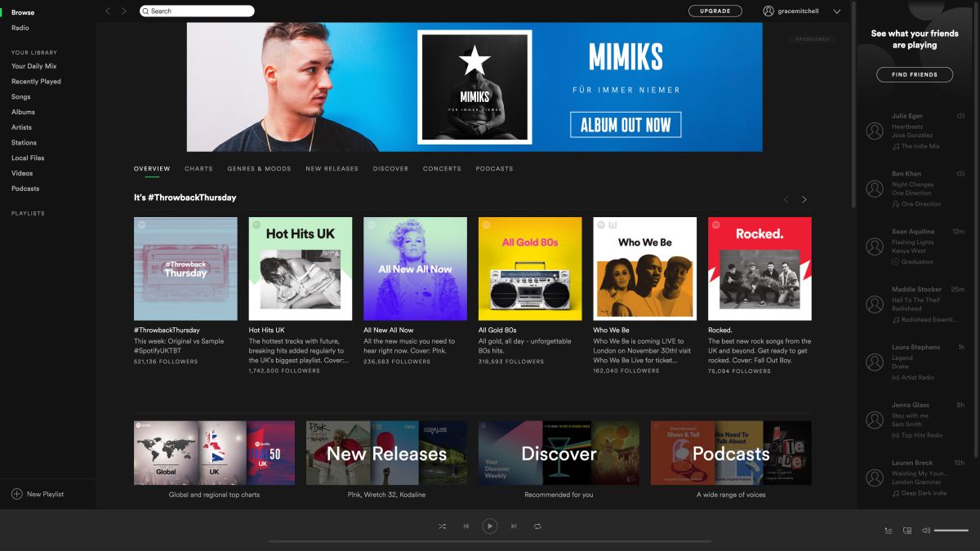Switch to the Charts tab
The width and height of the screenshot is (980, 551).
[198, 169]
